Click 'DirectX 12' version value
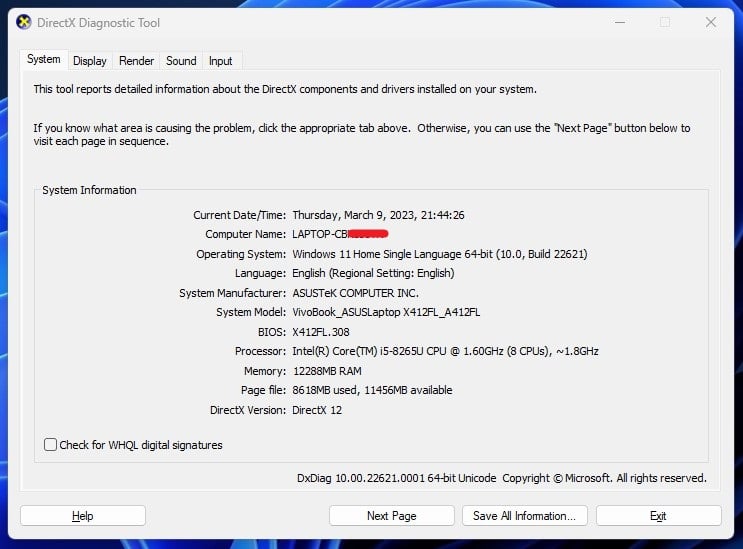The height and width of the screenshot is (549, 743). click(317, 410)
